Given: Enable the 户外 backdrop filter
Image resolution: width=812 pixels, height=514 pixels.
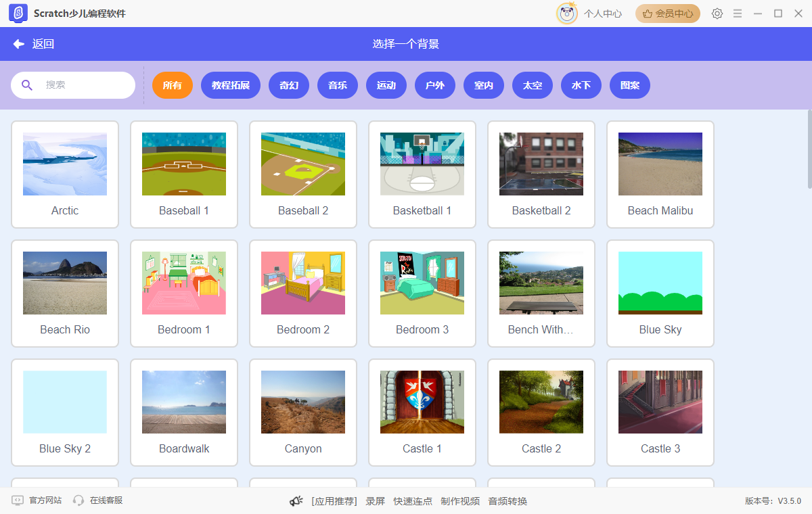Looking at the screenshot, I should (x=434, y=85).
